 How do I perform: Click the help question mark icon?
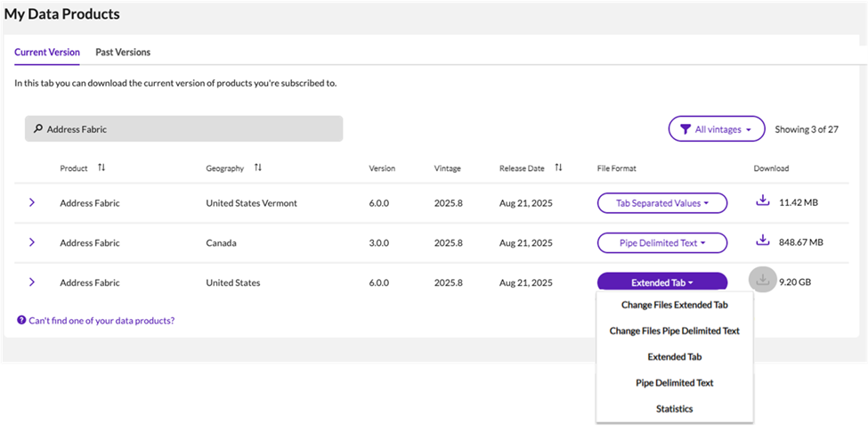21,320
